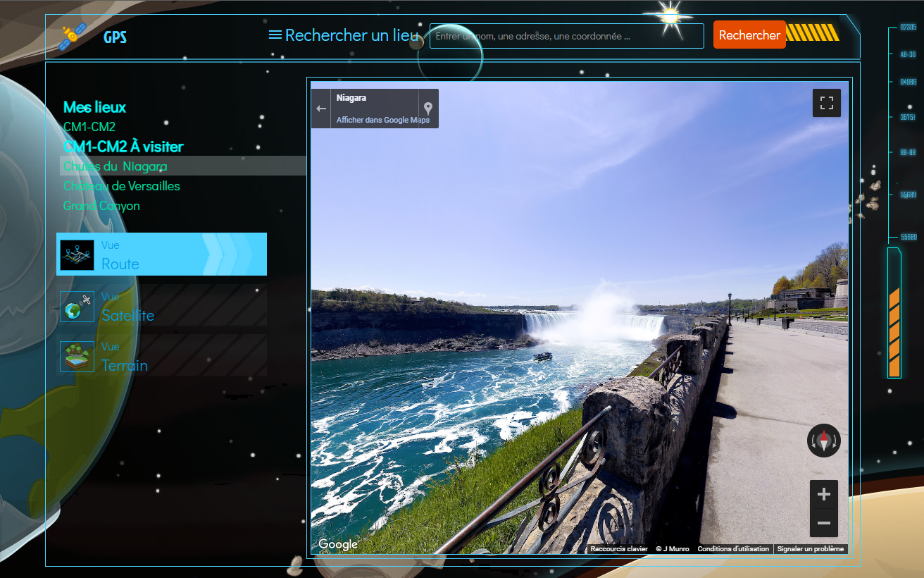Zoom in with the plus button
The width and height of the screenshot is (924, 578).
tap(823, 495)
